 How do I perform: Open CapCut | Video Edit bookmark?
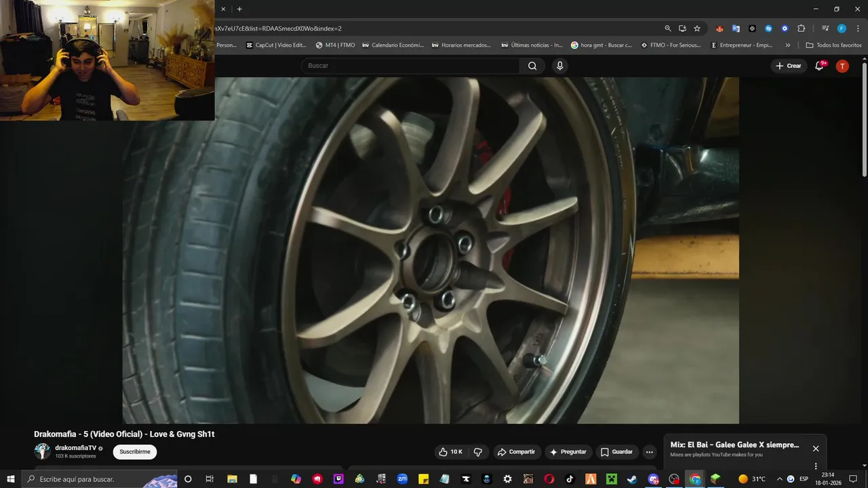click(x=276, y=45)
